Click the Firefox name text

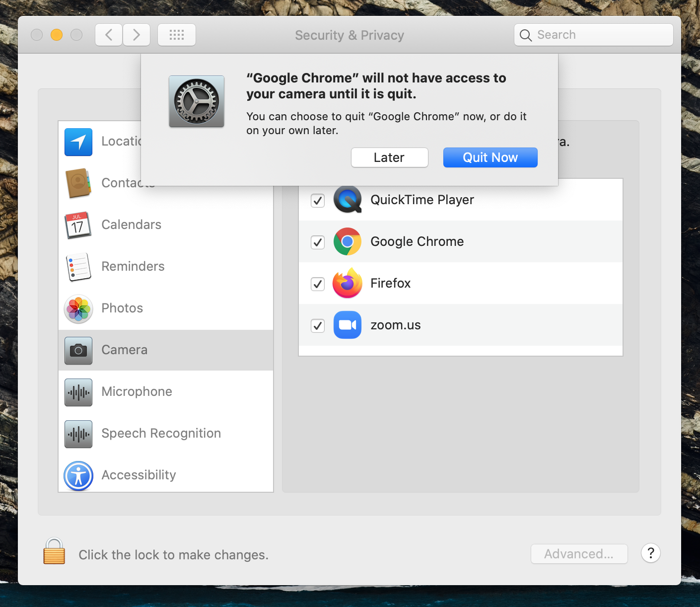391,283
